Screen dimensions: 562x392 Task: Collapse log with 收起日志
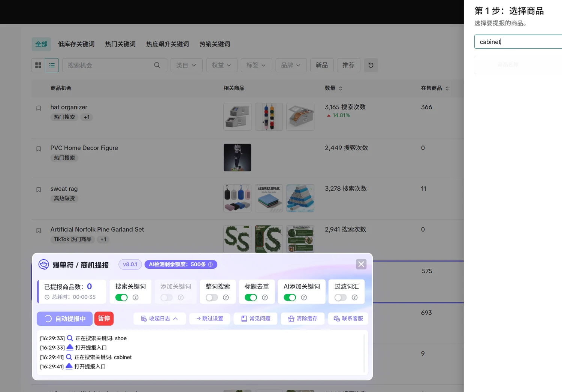coord(159,319)
